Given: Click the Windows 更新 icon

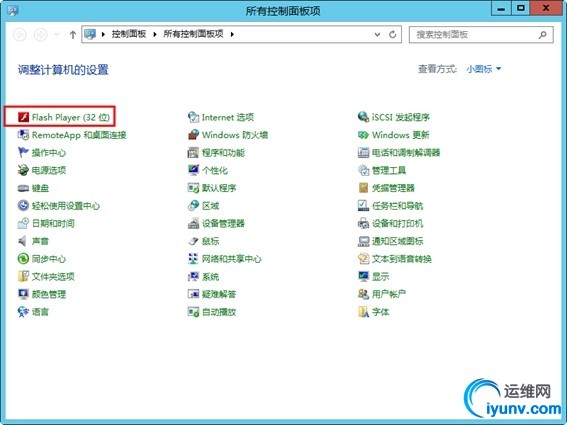Looking at the screenshot, I should tap(363, 135).
